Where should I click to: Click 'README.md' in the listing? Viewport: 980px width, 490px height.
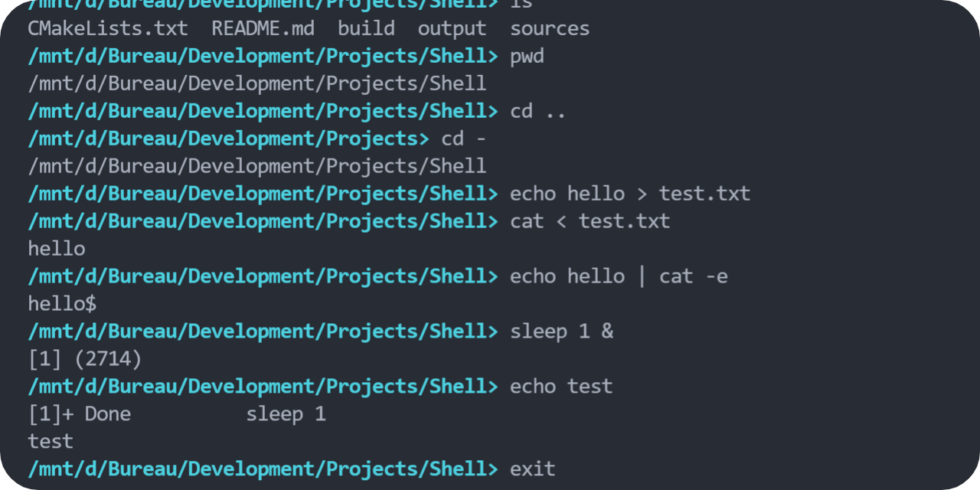click(x=263, y=29)
